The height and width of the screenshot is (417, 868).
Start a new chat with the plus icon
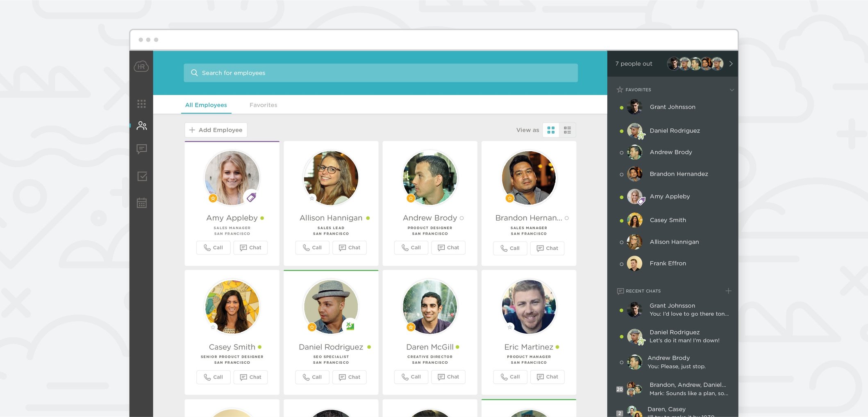pos(729,291)
